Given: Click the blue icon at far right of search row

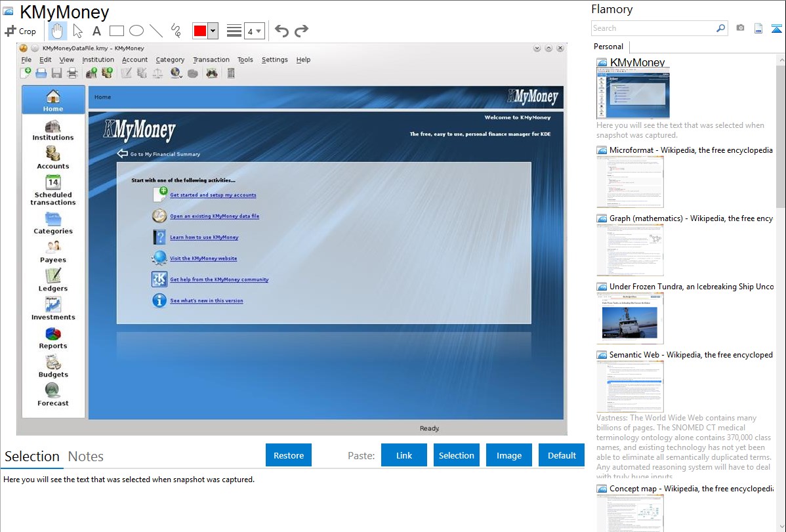Looking at the screenshot, I should click(776, 28).
